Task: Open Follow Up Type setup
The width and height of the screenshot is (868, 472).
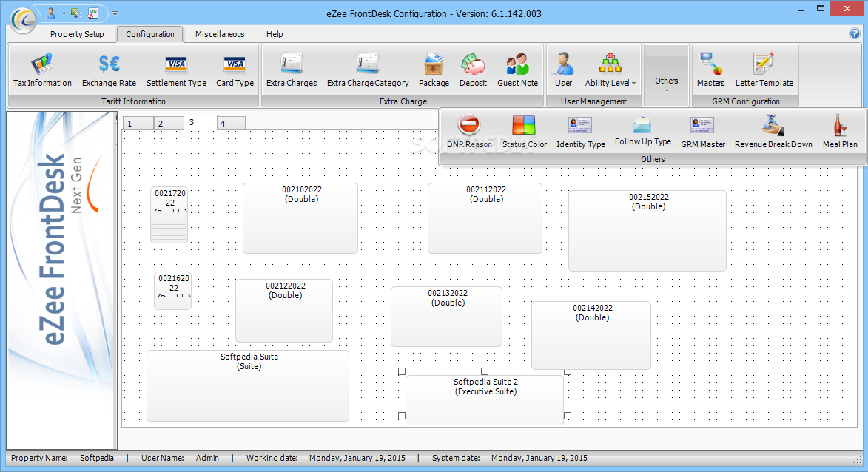Action: (643, 132)
